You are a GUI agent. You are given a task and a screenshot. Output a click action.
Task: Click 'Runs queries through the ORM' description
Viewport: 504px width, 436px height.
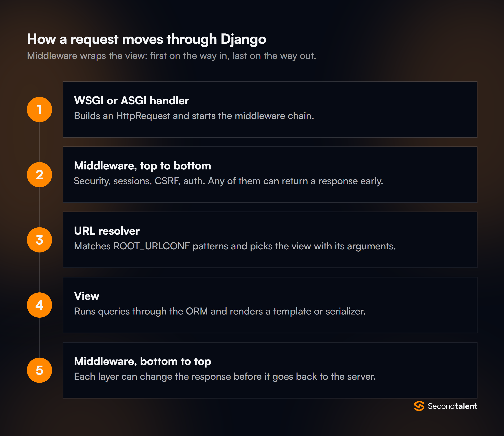point(220,311)
